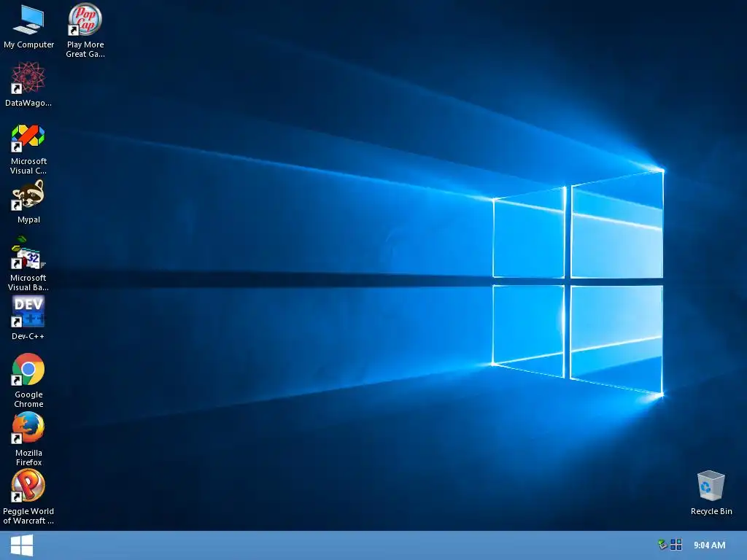Open the Peggle World of Warcraft shortcut
The image size is (747, 560).
(28, 486)
